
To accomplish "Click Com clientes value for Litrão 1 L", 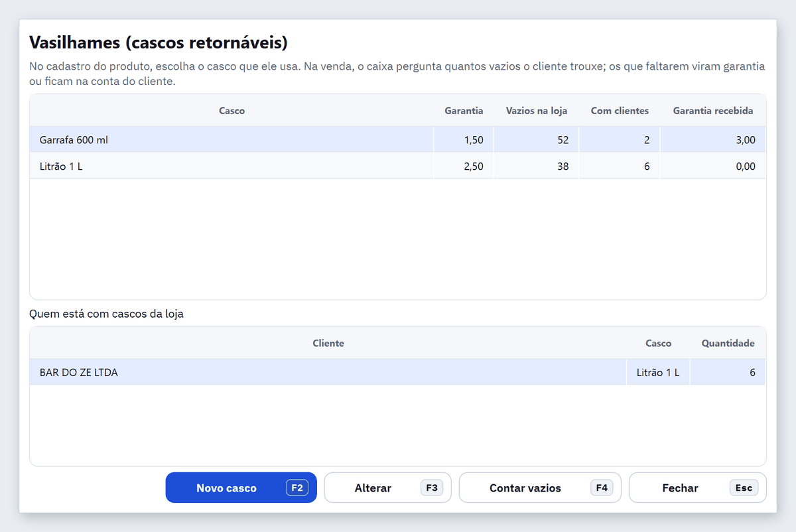I will pyautogui.click(x=620, y=166).
